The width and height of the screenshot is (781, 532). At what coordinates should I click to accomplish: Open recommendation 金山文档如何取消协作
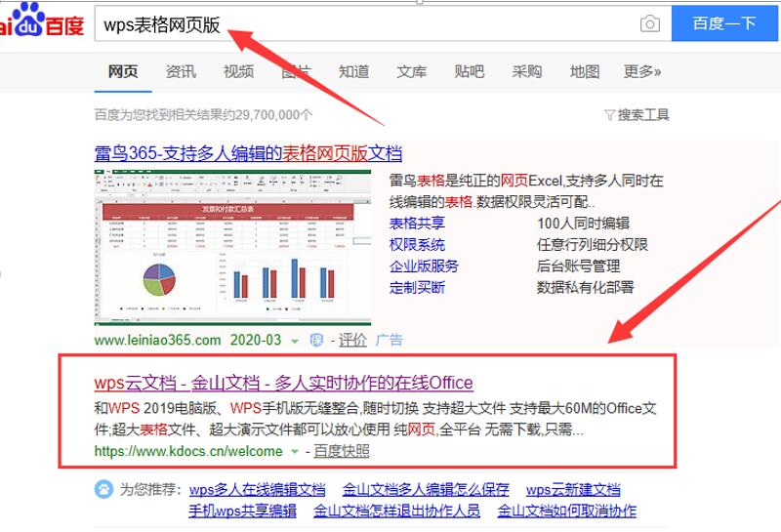pyautogui.click(x=567, y=512)
